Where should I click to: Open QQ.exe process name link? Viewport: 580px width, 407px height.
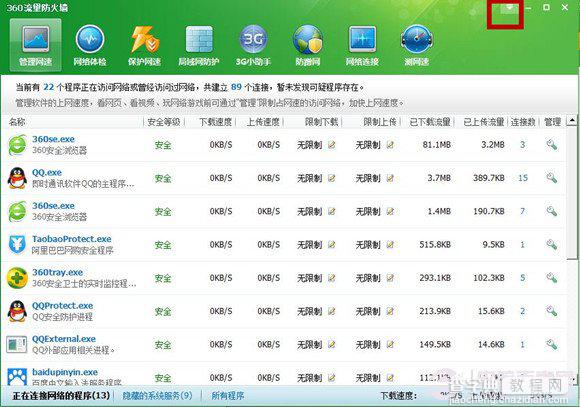(47, 172)
